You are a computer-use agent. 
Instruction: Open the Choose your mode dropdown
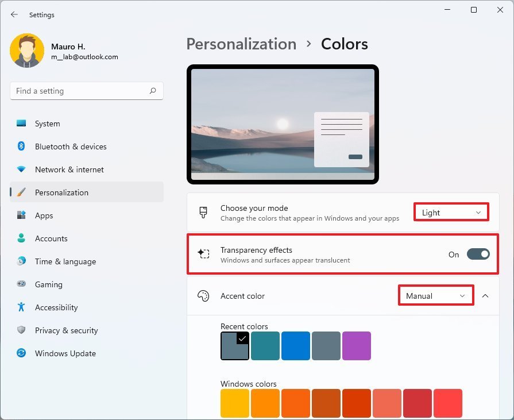[x=451, y=212]
